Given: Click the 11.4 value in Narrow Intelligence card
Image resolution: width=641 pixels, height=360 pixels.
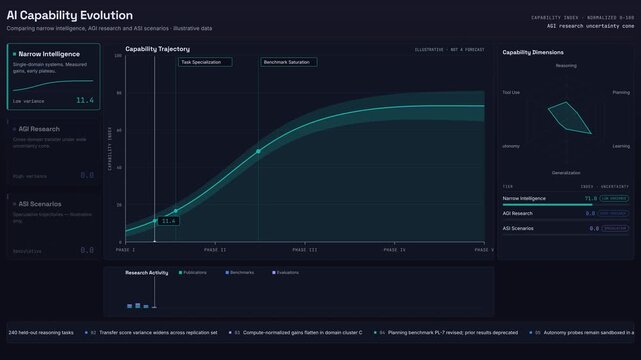Looking at the screenshot, I should click(85, 100).
